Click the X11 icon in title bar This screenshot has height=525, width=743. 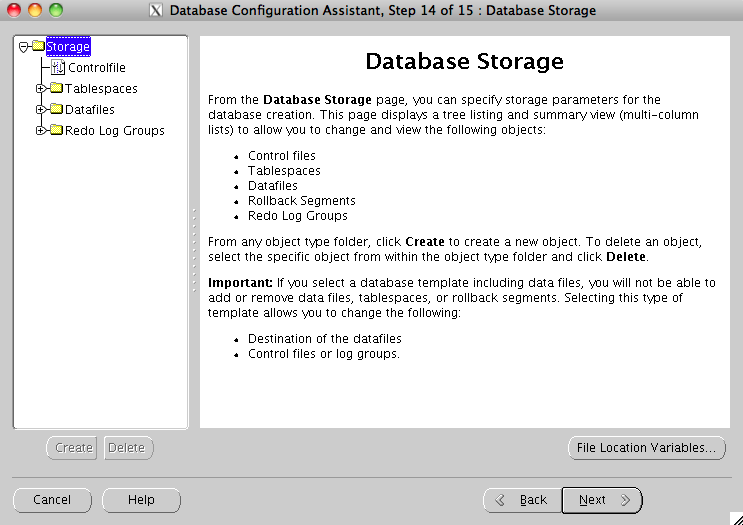pyautogui.click(x=155, y=11)
